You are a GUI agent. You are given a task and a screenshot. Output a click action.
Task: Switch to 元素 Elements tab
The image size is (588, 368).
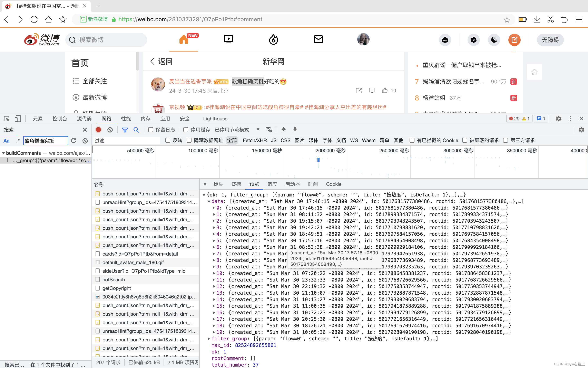38,119
